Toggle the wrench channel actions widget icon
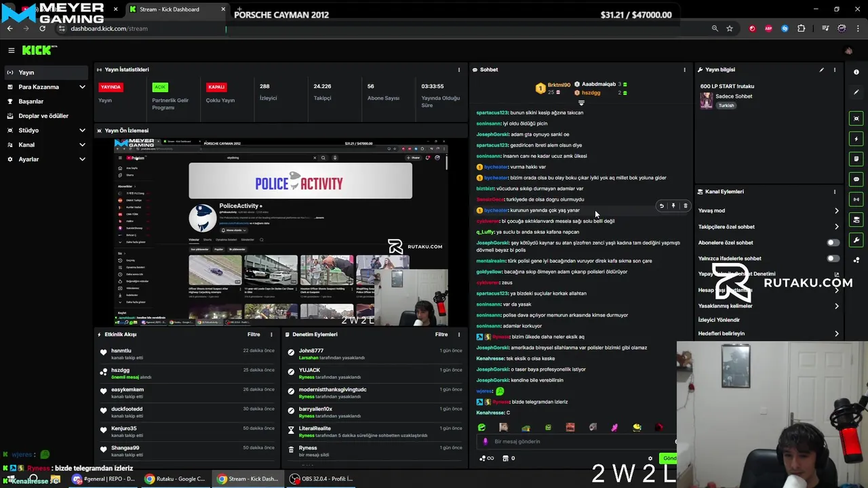The image size is (868, 488). click(x=856, y=240)
